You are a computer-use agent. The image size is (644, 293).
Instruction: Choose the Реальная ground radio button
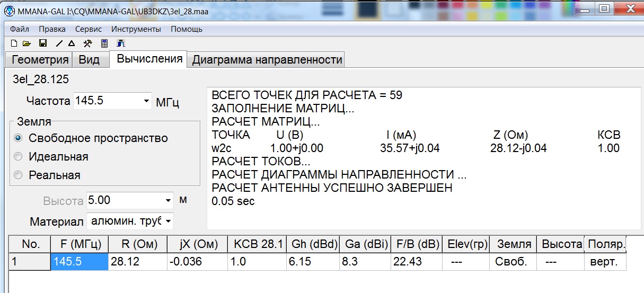point(19,175)
